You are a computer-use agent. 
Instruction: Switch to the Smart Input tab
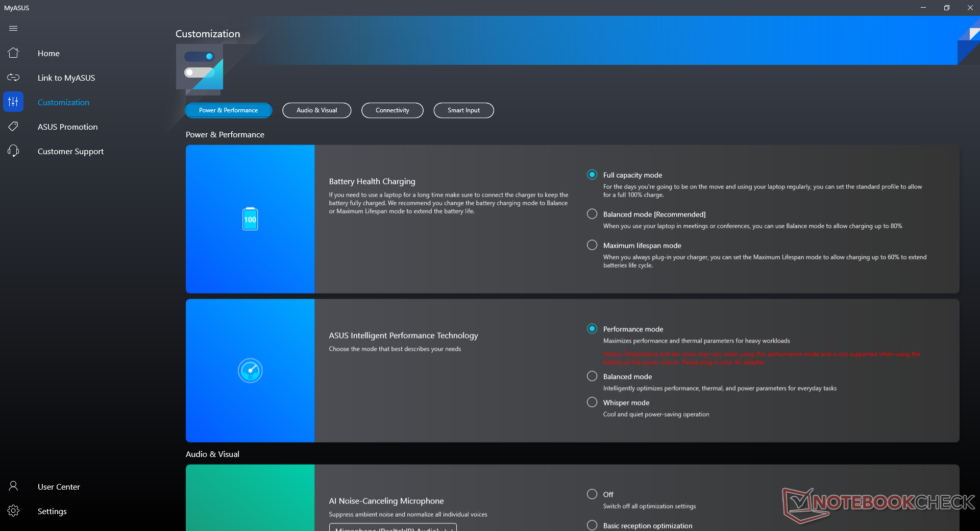tap(463, 110)
